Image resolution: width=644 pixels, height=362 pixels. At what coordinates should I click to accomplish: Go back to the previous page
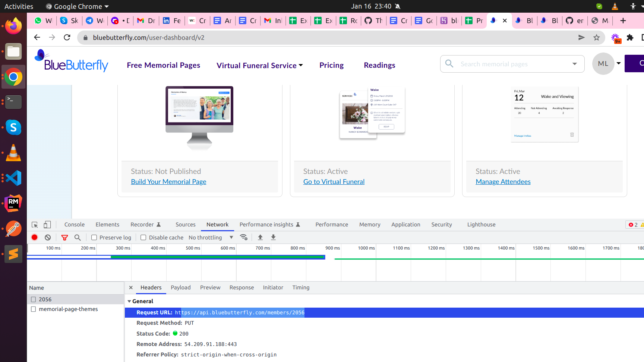coord(37,37)
